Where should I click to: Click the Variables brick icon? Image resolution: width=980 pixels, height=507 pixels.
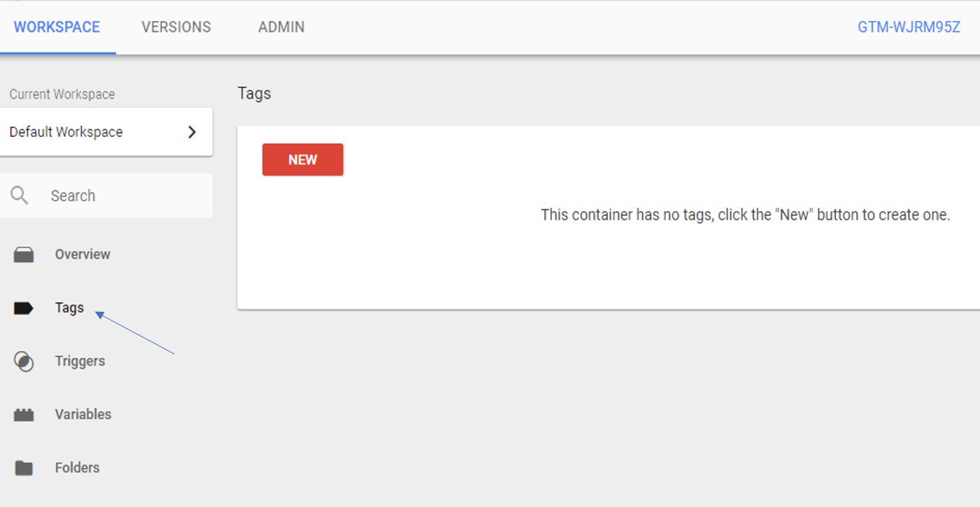click(24, 415)
